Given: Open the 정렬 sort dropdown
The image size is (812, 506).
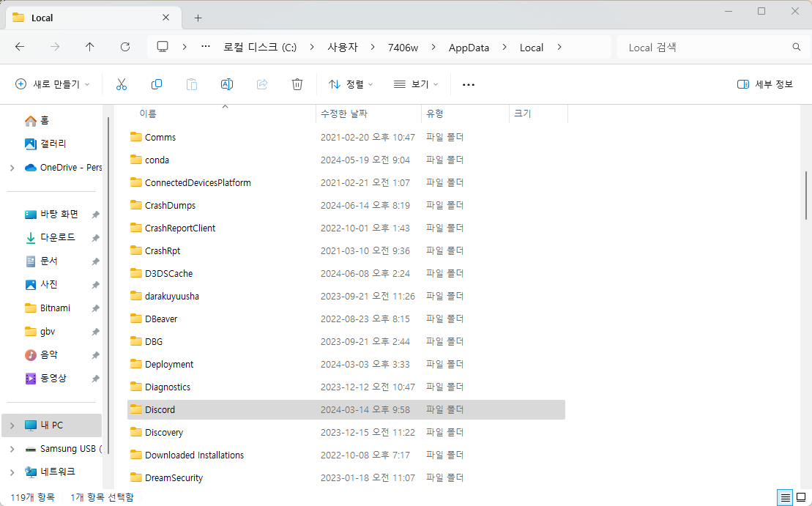Looking at the screenshot, I should 351,84.
